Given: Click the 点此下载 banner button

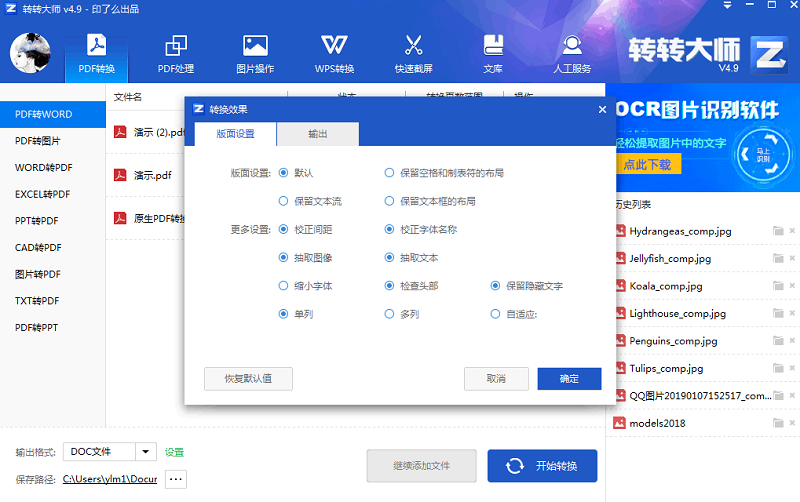Looking at the screenshot, I should coord(647,165).
